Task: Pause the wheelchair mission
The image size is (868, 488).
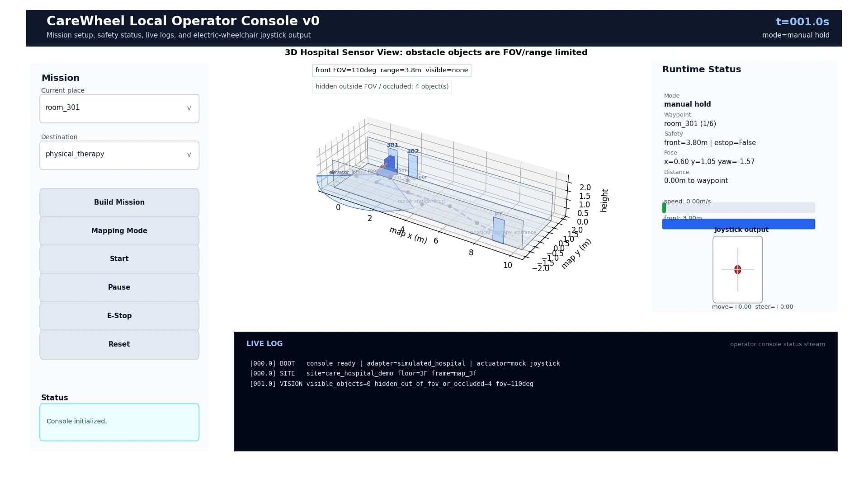Action: (119, 287)
